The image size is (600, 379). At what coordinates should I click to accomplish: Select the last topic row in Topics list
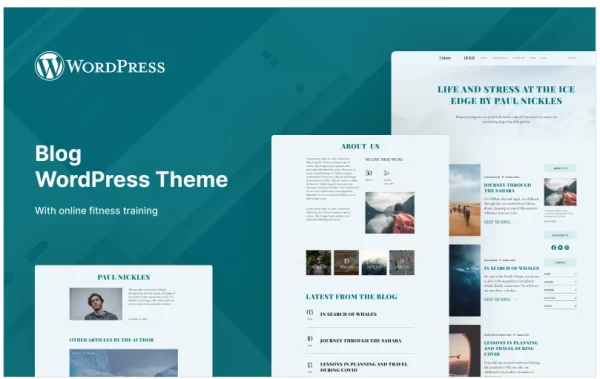click(x=560, y=306)
